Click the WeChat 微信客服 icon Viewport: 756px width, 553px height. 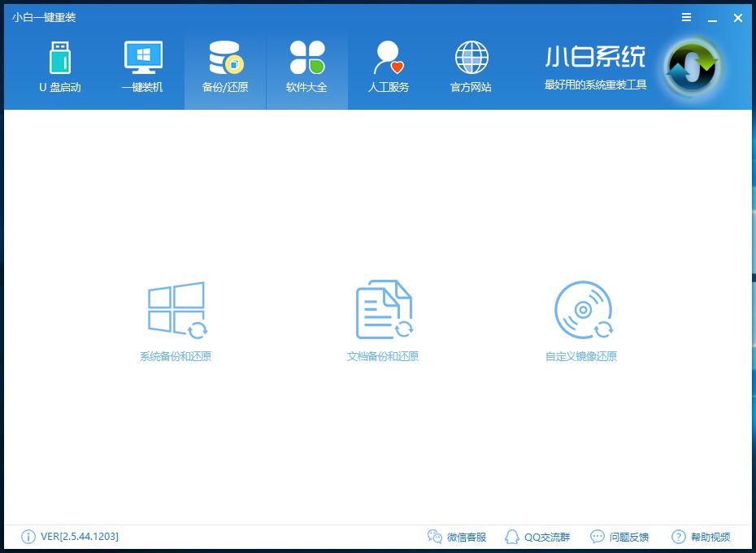434,537
